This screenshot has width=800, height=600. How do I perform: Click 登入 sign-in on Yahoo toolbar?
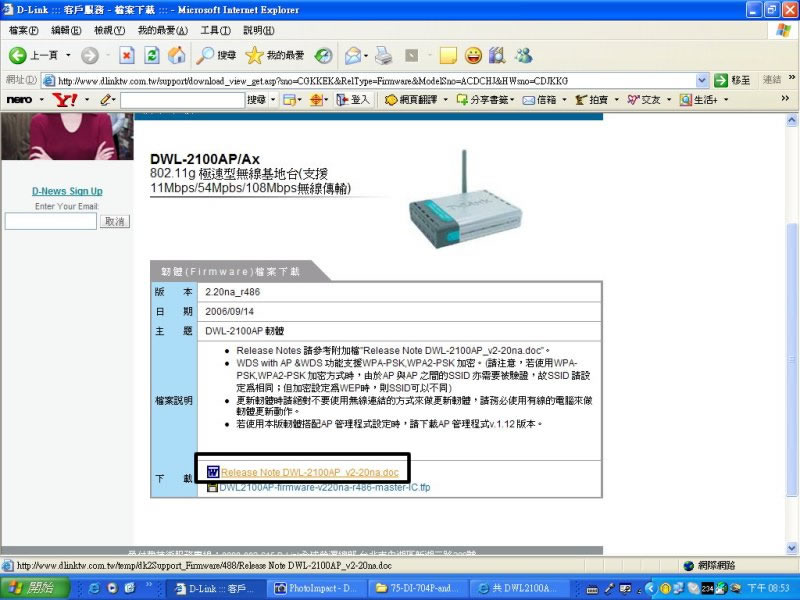tap(353, 99)
